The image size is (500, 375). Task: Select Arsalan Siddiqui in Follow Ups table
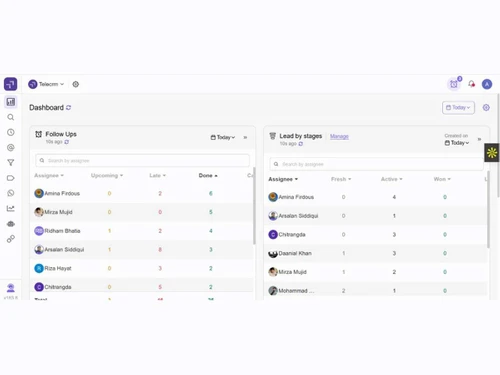[x=59, y=249]
